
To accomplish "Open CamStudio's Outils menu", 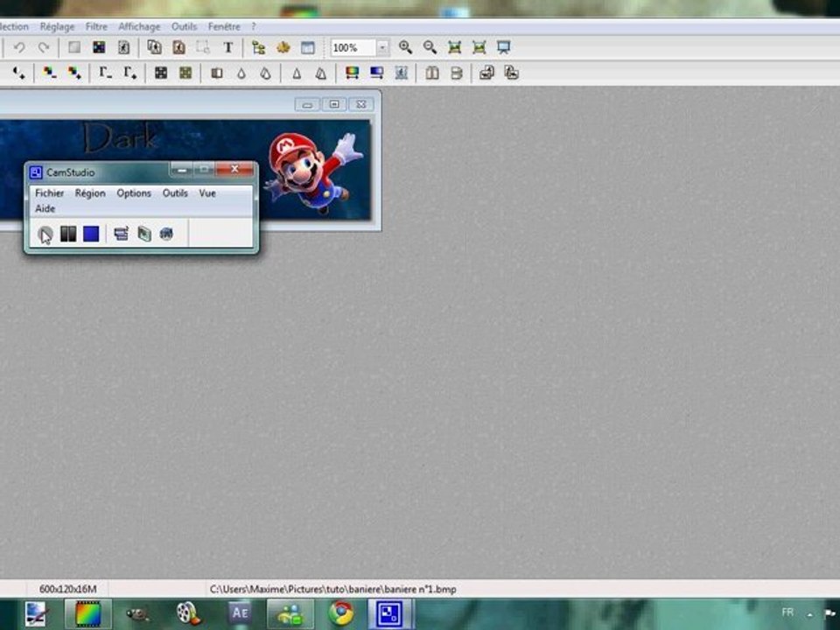I will [x=175, y=192].
